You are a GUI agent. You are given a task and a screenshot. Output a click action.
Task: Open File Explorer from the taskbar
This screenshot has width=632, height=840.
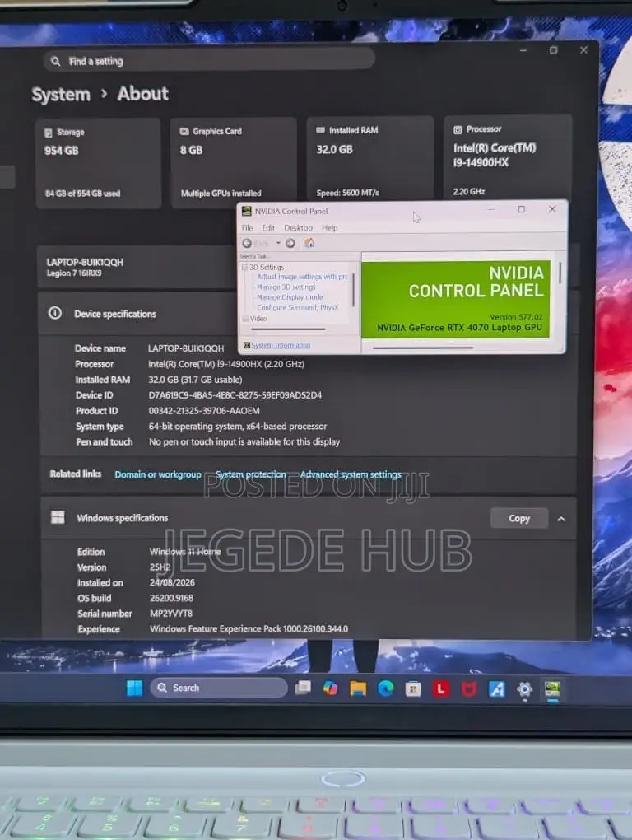tap(358, 688)
